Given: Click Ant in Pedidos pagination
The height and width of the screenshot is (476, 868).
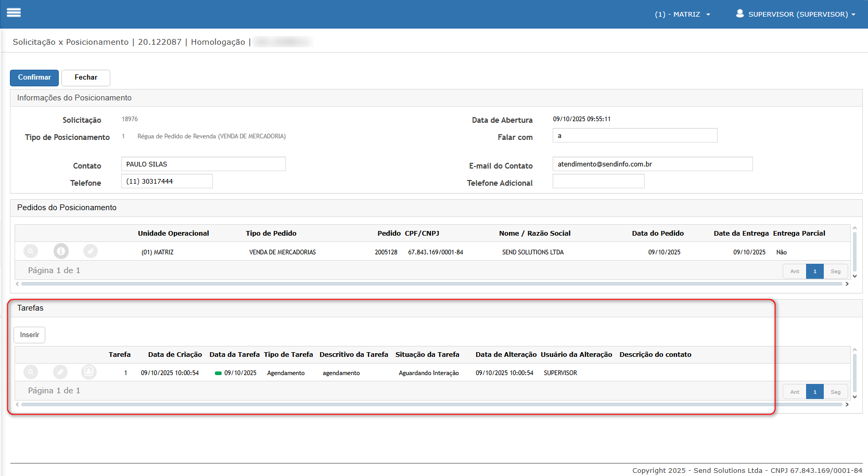Looking at the screenshot, I should (795, 272).
